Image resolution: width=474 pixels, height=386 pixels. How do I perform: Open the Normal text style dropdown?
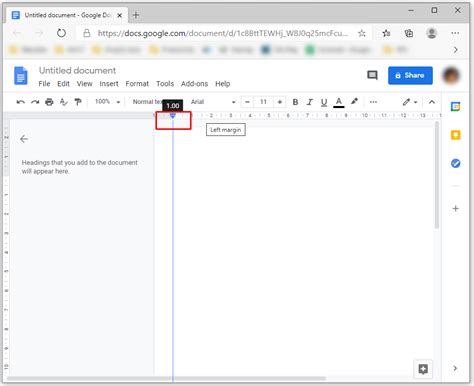(148, 102)
